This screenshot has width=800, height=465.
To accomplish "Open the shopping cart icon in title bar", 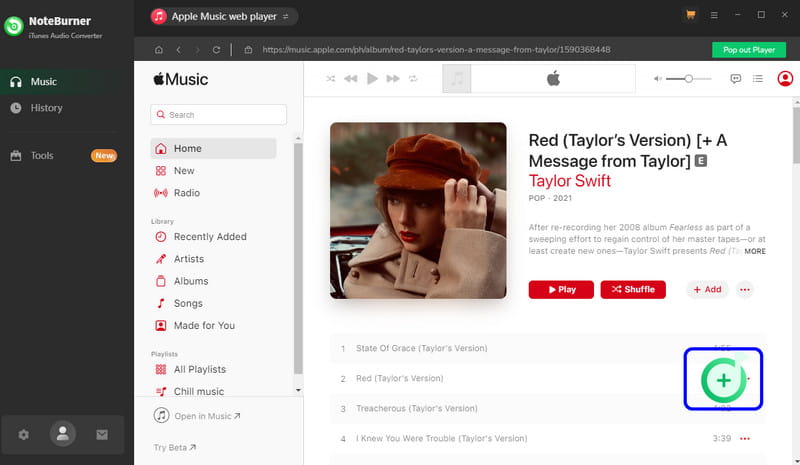I will pos(690,15).
